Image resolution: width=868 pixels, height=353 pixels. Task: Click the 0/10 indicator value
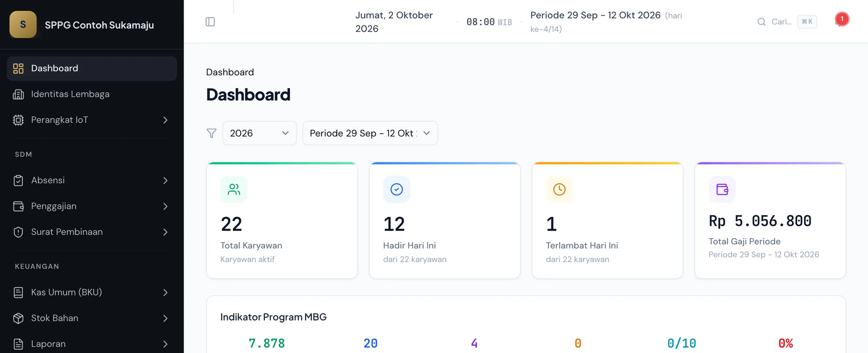[x=682, y=343]
